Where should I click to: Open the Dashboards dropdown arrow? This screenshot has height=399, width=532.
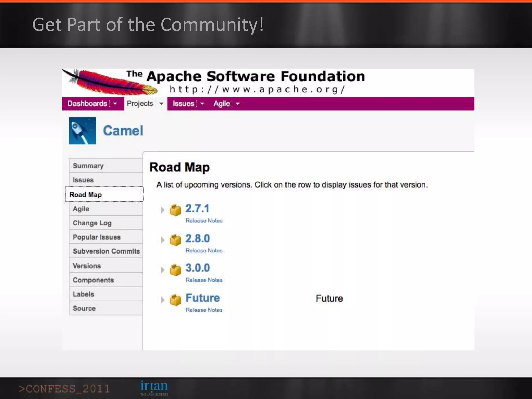click(x=115, y=104)
